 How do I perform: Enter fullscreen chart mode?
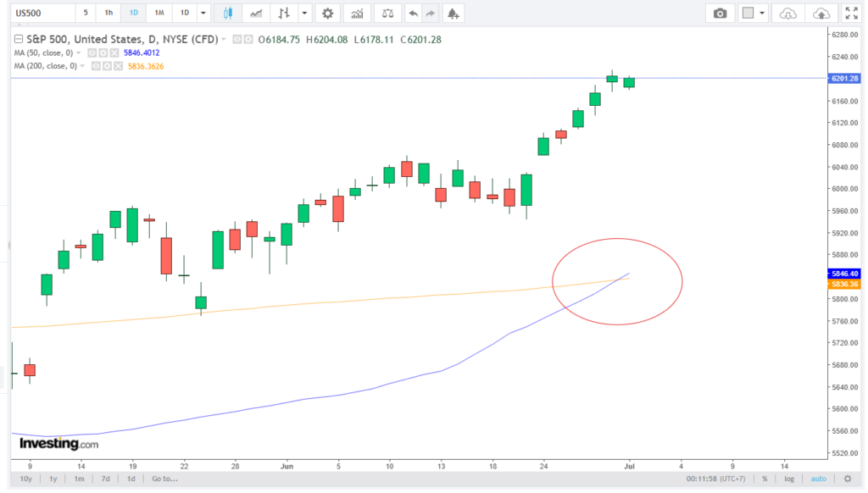click(850, 14)
